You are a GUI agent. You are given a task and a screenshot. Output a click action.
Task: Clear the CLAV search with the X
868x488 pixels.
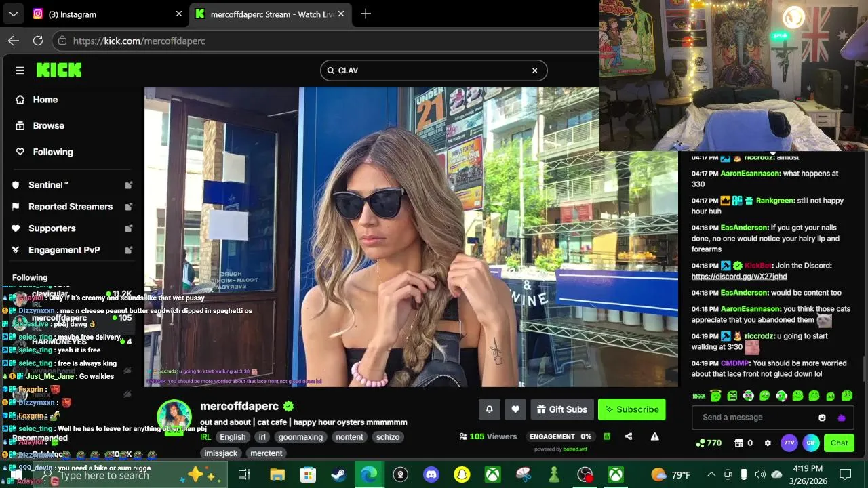coord(534,70)
